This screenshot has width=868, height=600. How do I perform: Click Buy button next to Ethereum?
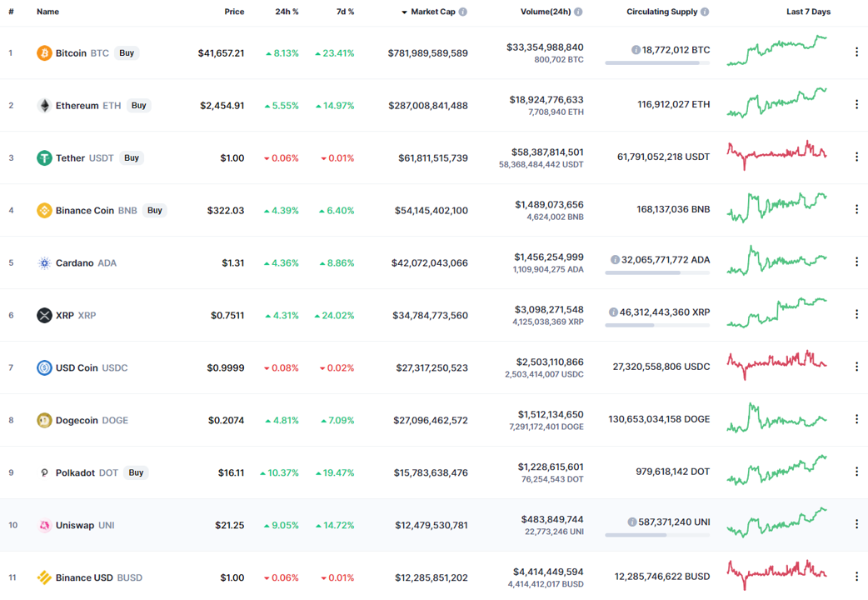point(139,105)
